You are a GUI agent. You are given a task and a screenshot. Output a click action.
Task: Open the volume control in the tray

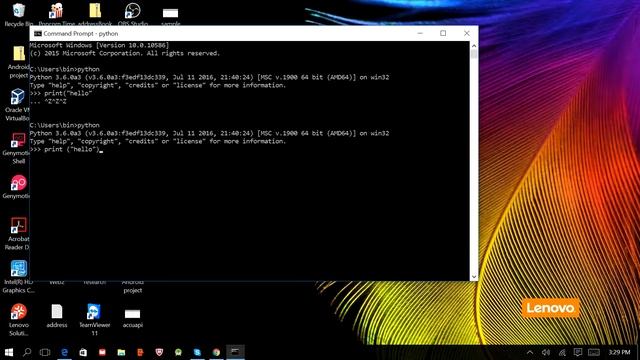coord(546,352)
